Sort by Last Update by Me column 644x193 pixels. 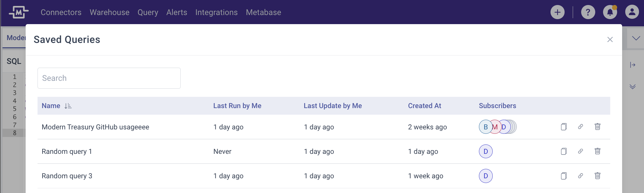333,106
